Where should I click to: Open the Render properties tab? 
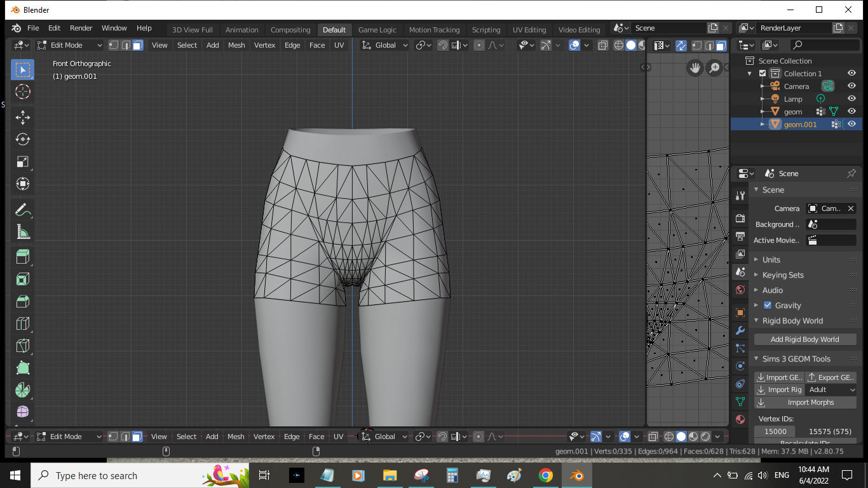coord(740,219)
